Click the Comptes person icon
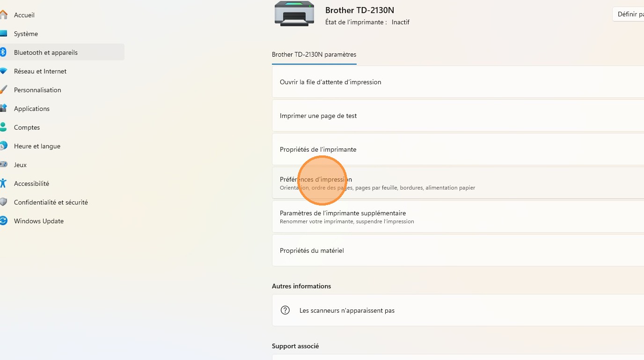 click(3, 127)
